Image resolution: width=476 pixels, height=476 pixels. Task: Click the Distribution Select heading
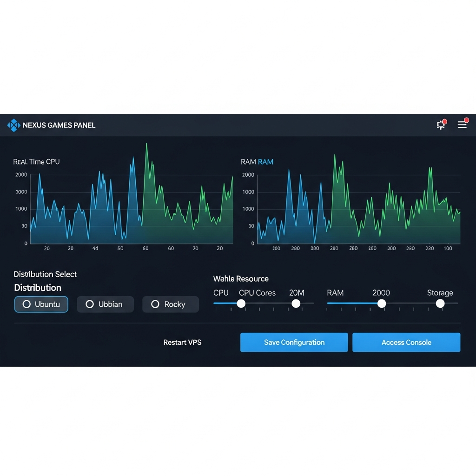click(x=45, y=274)
